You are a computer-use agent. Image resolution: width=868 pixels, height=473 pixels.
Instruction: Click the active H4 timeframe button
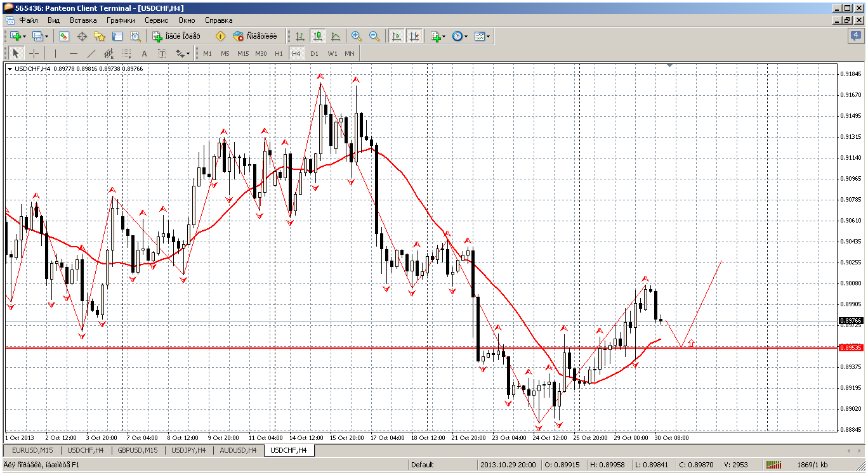[296, 53]
